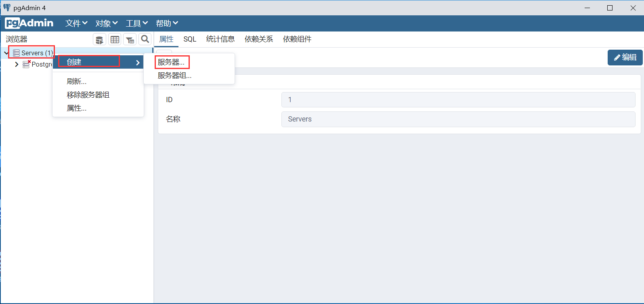Open the 帮助 menu
Image resolution: width=644 pixels, height=304 pixels.
(x=167, y=23)
